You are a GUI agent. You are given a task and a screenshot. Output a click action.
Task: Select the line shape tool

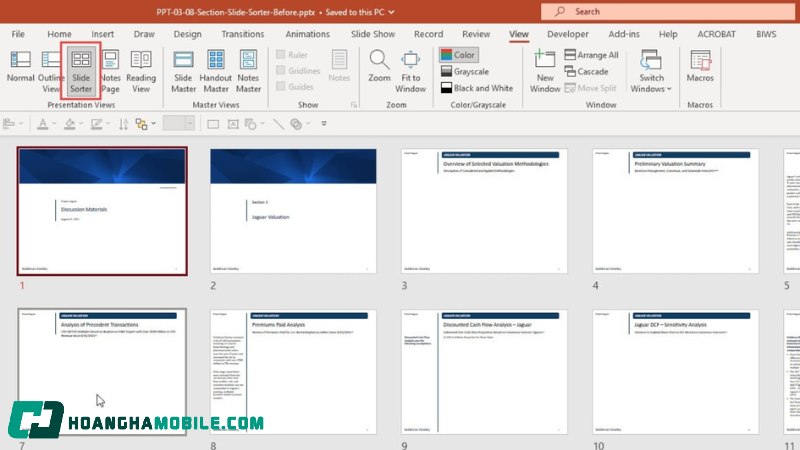278,124
